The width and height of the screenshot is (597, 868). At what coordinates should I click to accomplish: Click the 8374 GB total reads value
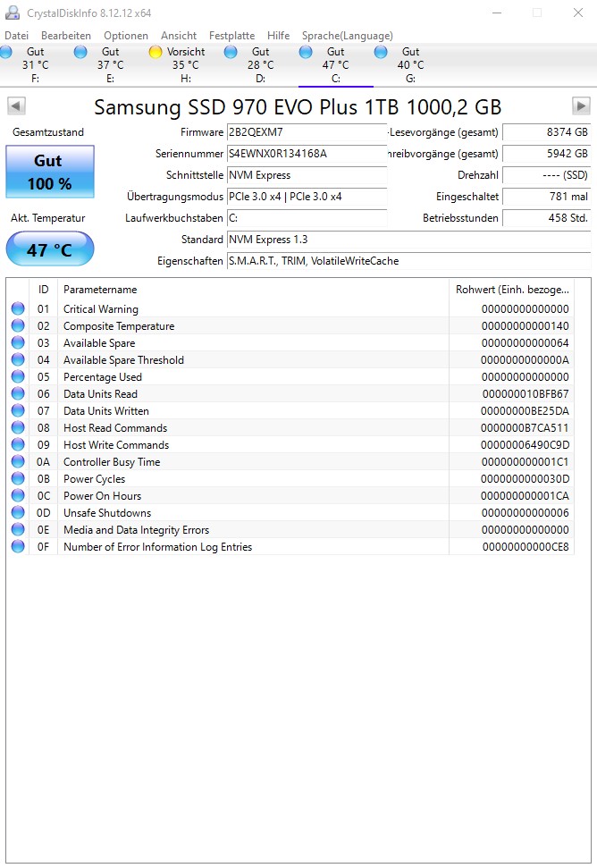(x=547, y=132)
